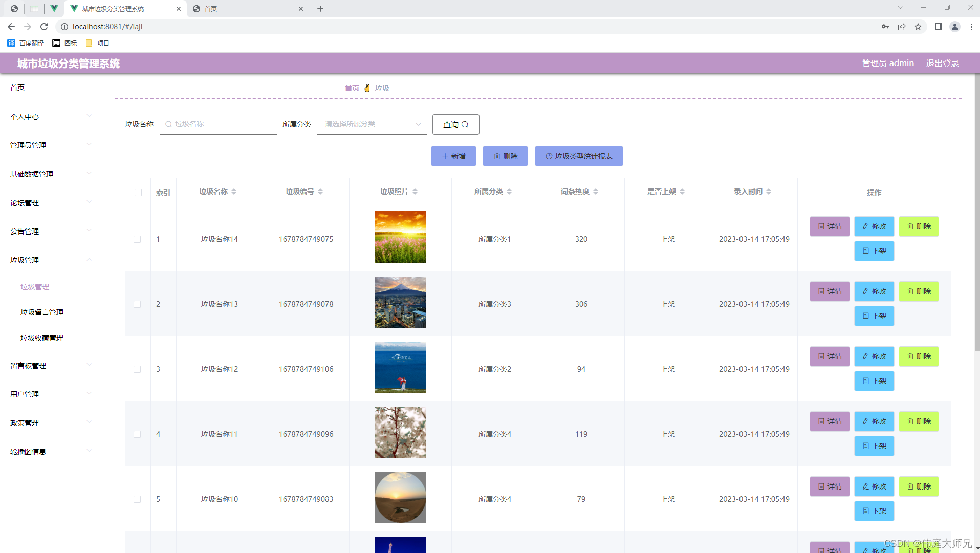Toggle the browser side panel icon

pyautogui.click(x=939, y=27)
